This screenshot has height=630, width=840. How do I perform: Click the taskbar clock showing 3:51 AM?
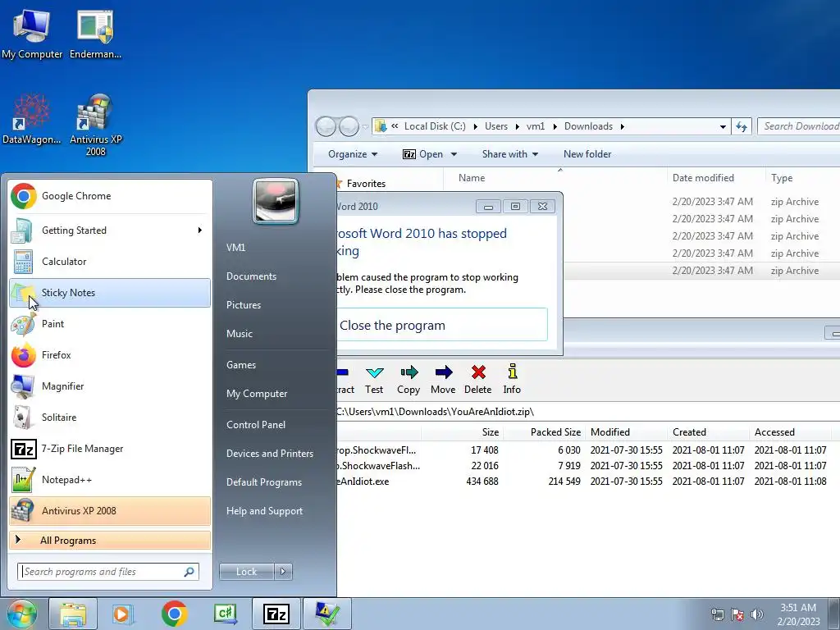[798, 614]
